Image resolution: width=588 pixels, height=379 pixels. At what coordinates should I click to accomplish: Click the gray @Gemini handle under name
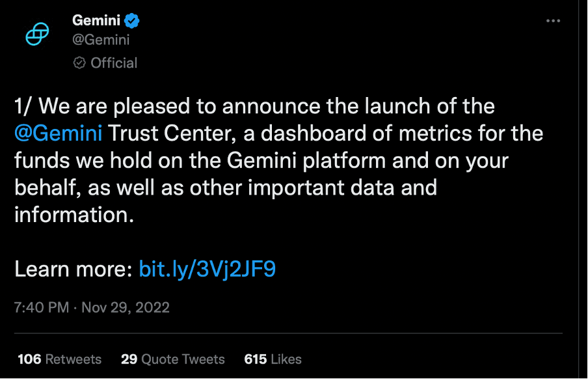(101, 40)
